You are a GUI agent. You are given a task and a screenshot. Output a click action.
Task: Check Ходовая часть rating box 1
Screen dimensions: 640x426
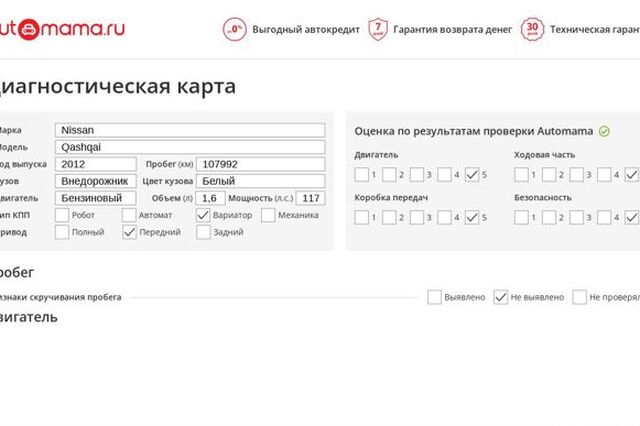521,175
